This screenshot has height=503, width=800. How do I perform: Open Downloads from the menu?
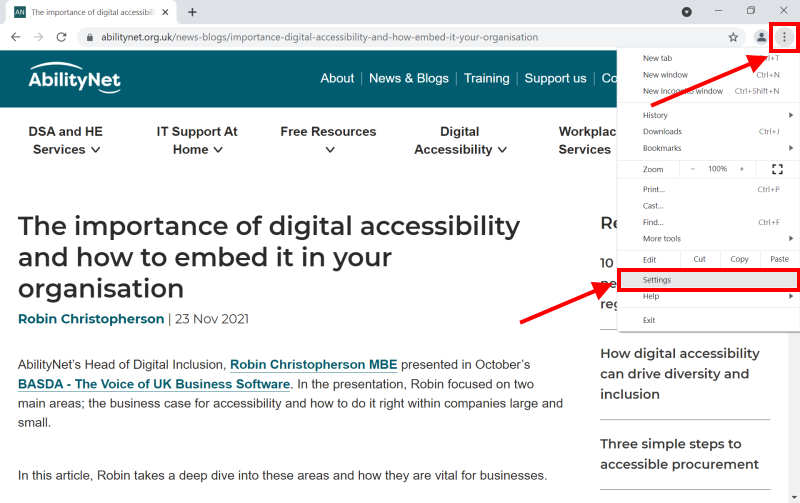click(x=662, y=131)
